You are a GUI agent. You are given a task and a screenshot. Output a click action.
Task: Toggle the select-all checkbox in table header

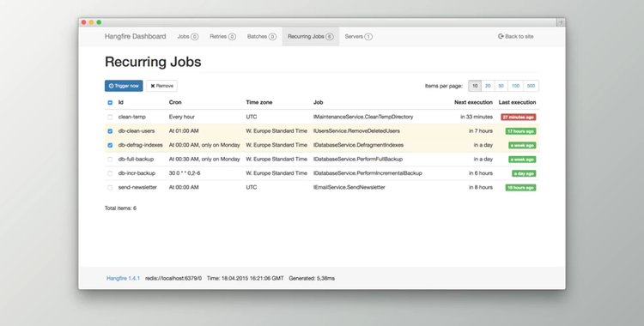click(110, 103)
